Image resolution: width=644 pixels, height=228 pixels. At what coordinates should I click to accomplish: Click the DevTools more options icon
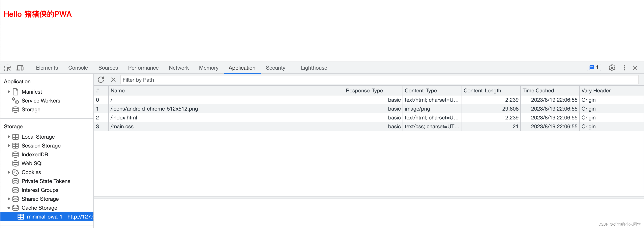(625, 68)
